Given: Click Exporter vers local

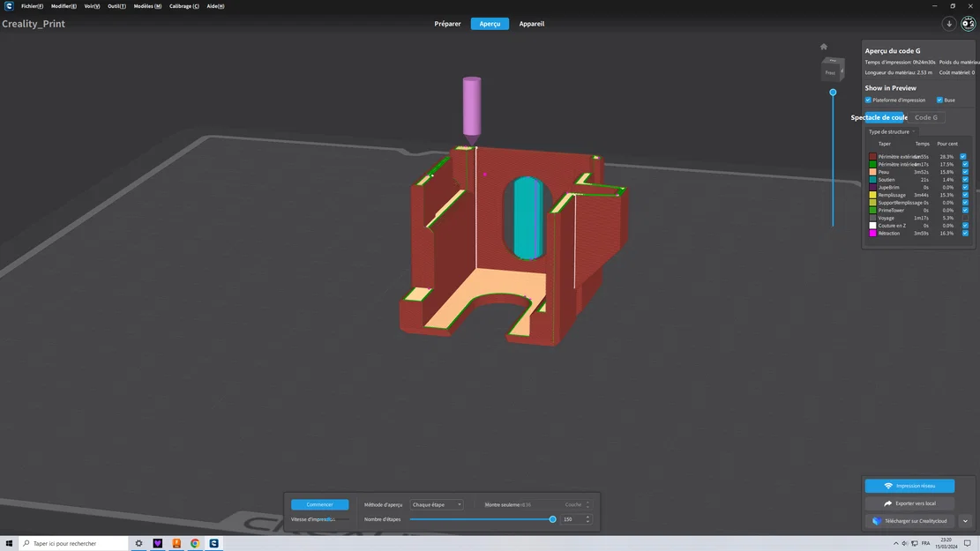Looking at the screenshot, I should click(x=909, y=503).
